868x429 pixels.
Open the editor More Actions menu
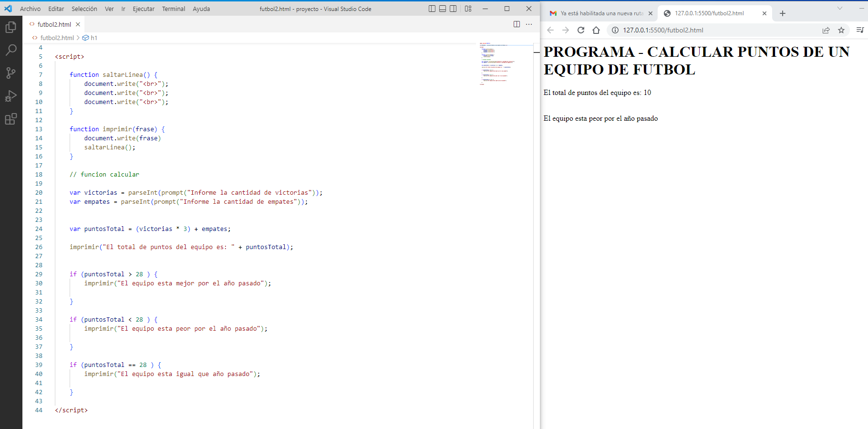tap(529, 24)
